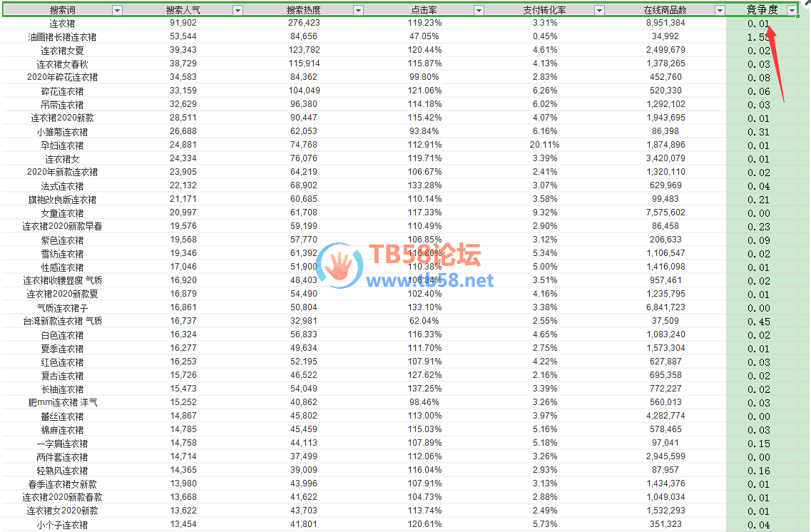Click the 137.25% click rate cell
This screenshot has width=811, height=532.
[x=425, y=389]
